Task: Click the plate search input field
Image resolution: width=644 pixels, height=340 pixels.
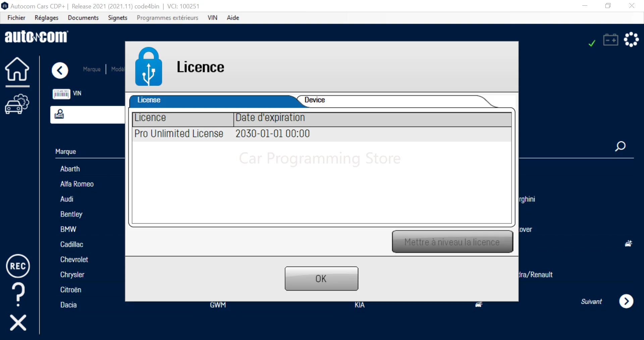Action: pos(88,115)
